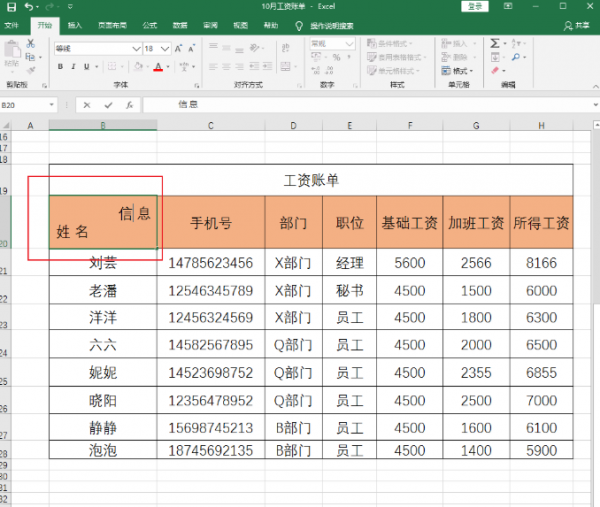Image resolution: width=600 pixels, height=507 pixels.
Task: Click the Decrease Decimal icon
Action: pyautogui.click(x=329, y=70)
